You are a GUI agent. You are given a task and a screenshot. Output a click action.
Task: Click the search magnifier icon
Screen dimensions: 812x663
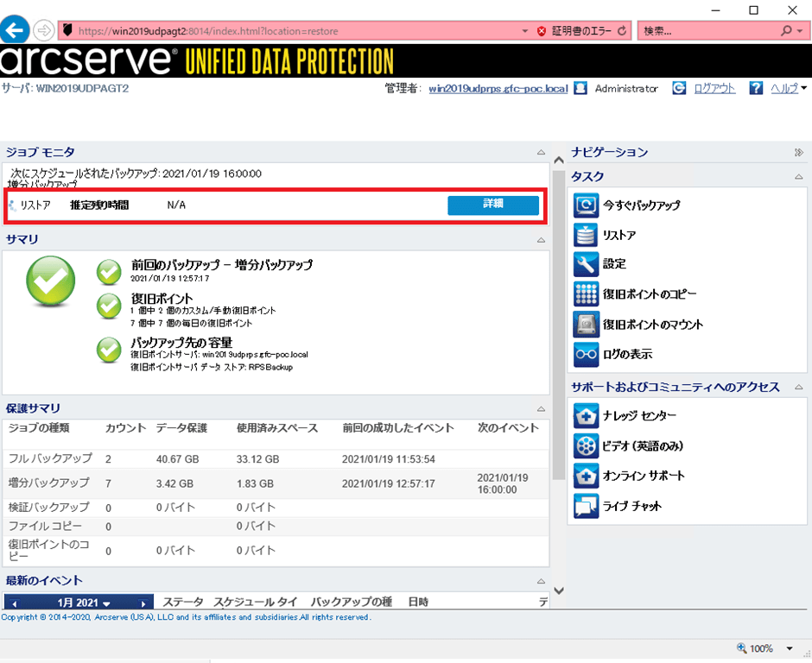[787, 30]
